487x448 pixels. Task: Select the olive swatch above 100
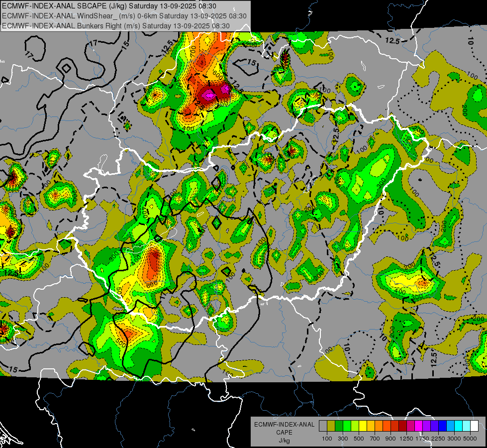tap(331, 426)
